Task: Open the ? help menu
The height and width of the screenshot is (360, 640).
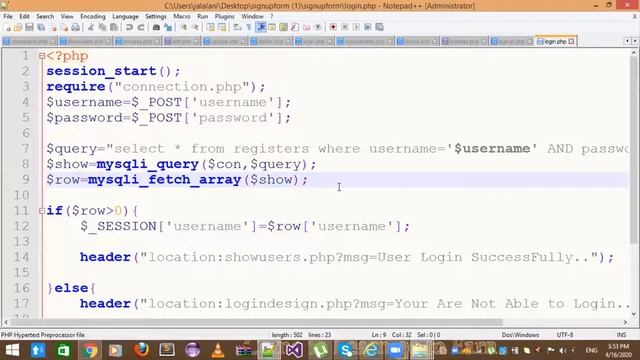Action: click(271, 16)
